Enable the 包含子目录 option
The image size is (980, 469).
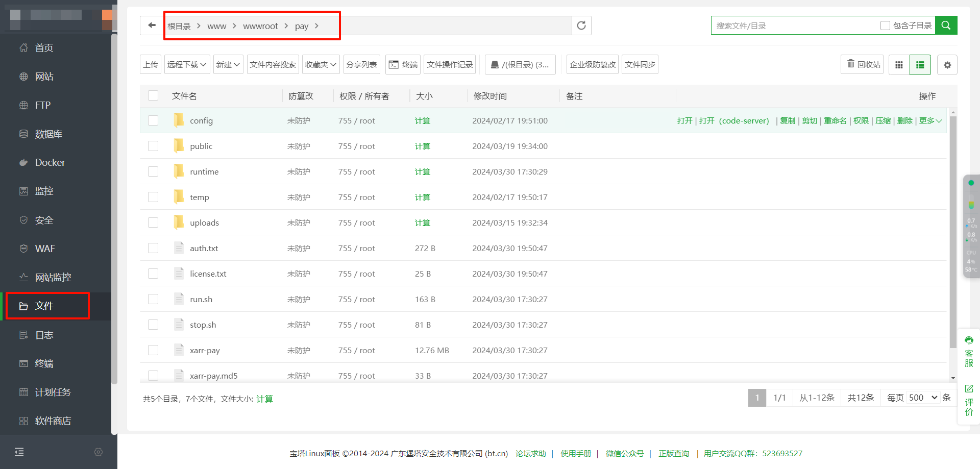click(x=885, y=25)
